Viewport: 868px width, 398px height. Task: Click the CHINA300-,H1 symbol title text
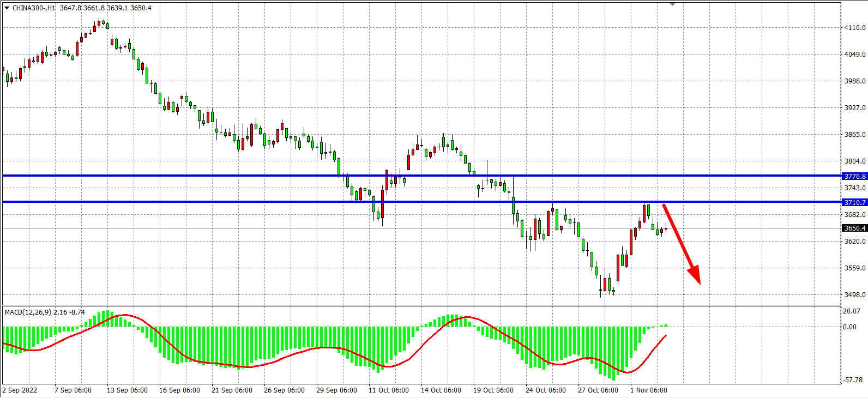(x=34, y=8)
